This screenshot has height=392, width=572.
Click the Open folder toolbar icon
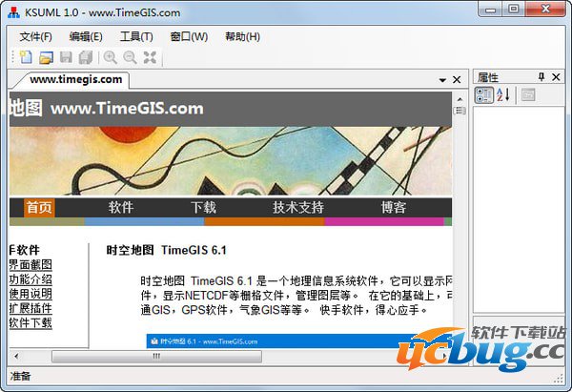click(46, 58)
